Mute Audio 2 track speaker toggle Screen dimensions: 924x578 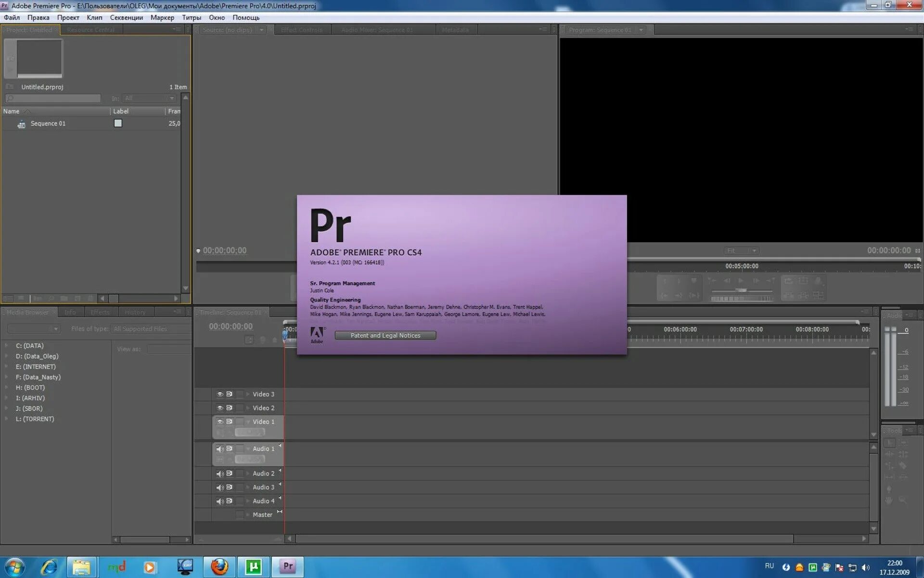coord(220,473)
